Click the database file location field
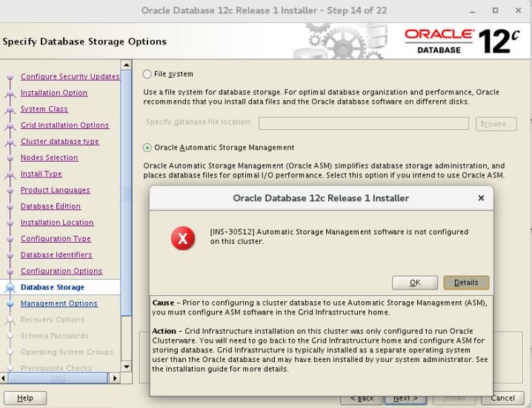This screenshot has width=532, height=408. [363, 123]
